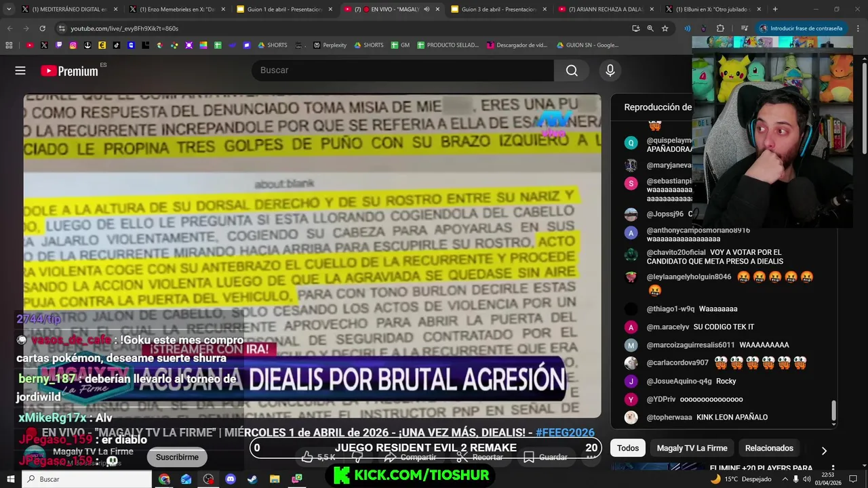Open the YouTube hamburger guide menu
The image size is (868, 488).
pyautogui.click(x=20, y=70)
